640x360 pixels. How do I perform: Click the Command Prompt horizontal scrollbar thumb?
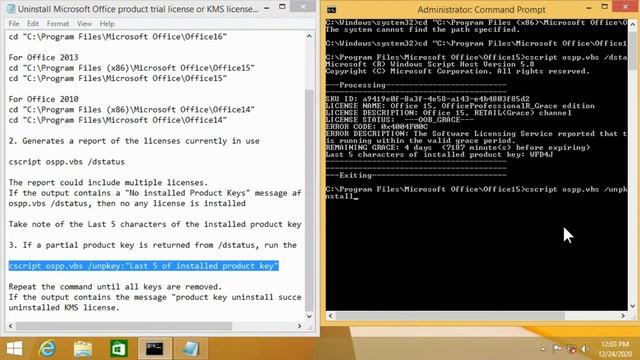point(450,316)
